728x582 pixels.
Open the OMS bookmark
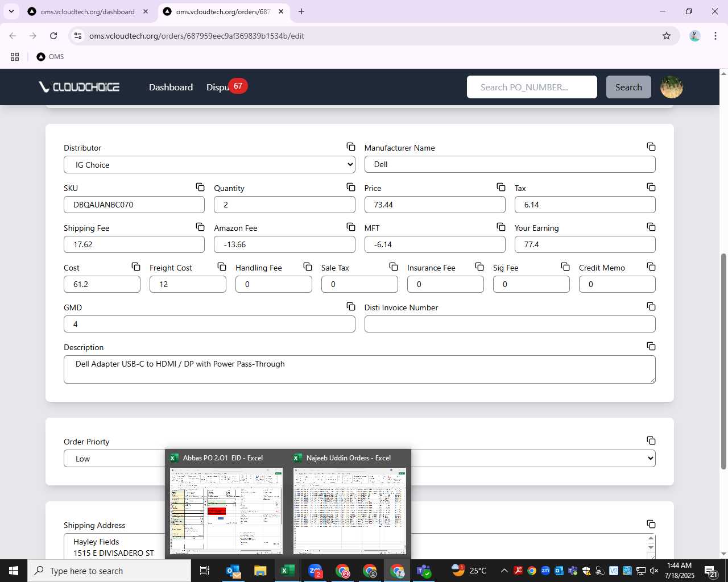[x=50, y=57]
